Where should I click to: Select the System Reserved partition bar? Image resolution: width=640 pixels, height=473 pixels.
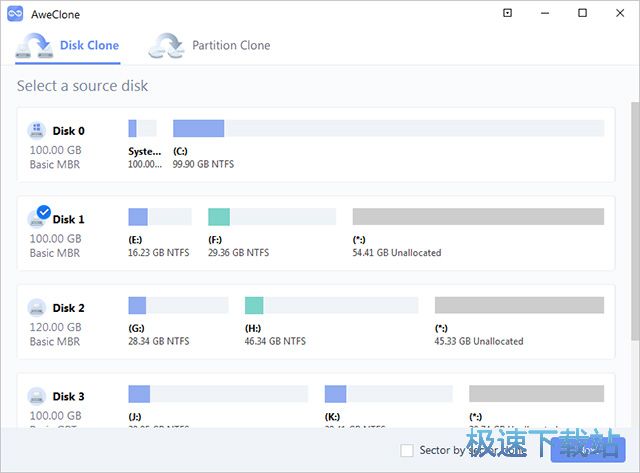click(x=142, y=128)
